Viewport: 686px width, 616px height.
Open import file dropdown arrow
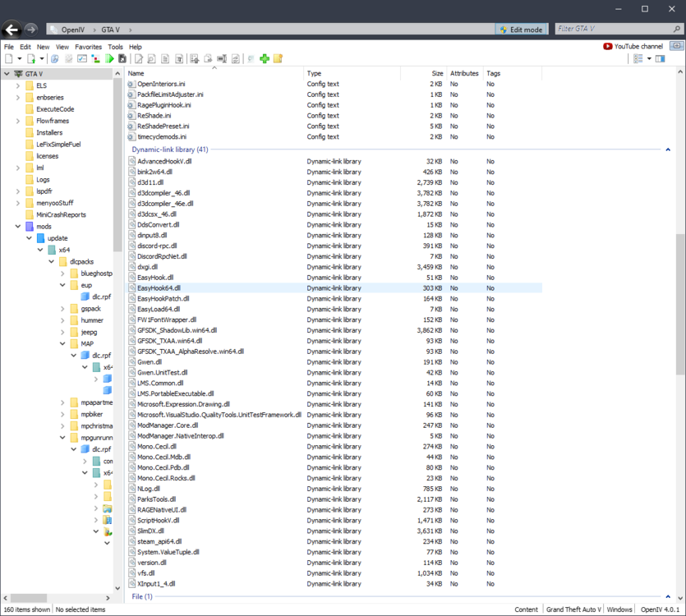(x=42, y=58)
